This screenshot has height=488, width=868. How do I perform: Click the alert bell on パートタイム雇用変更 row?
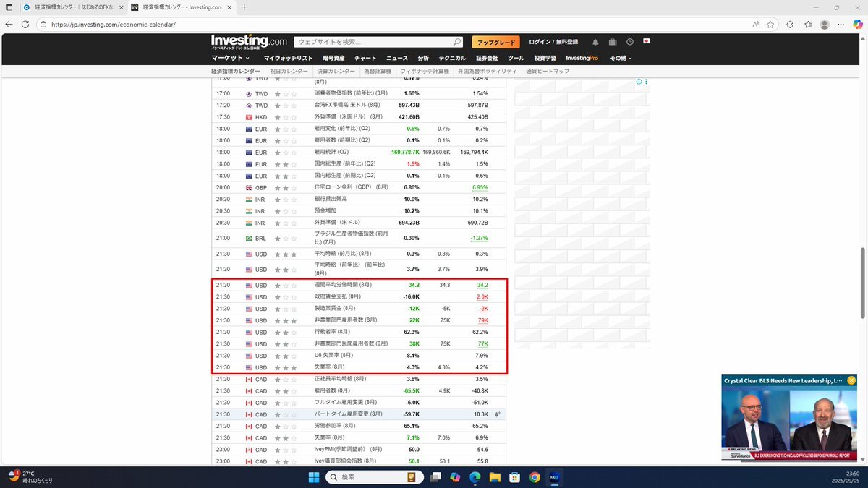click(x=498, y=414)
